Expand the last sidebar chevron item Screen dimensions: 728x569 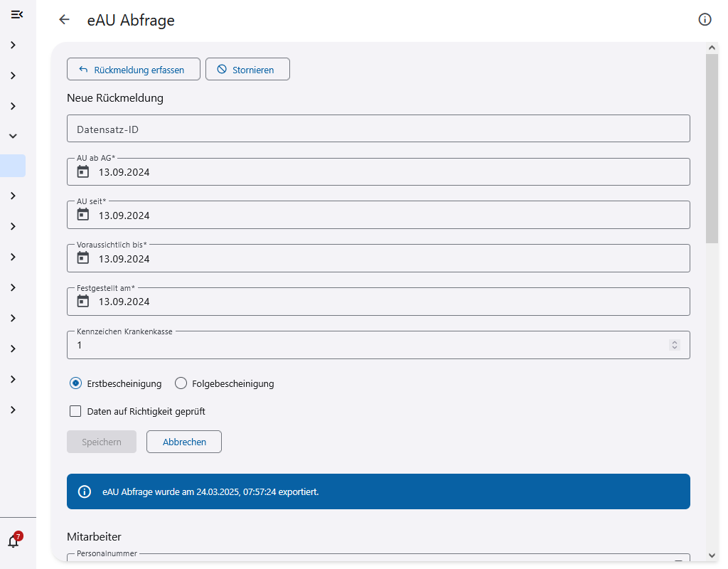[x=13, y=410]
